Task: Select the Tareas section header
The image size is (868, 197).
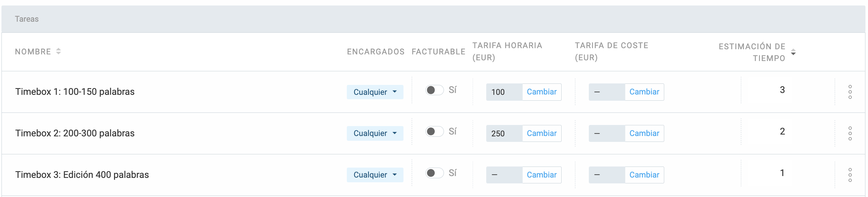Action: tap(433, 19)
